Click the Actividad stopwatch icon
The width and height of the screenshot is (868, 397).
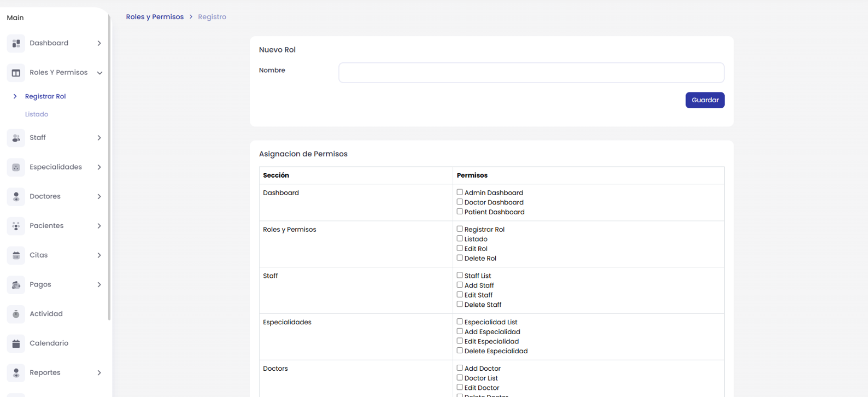point(16,314)
